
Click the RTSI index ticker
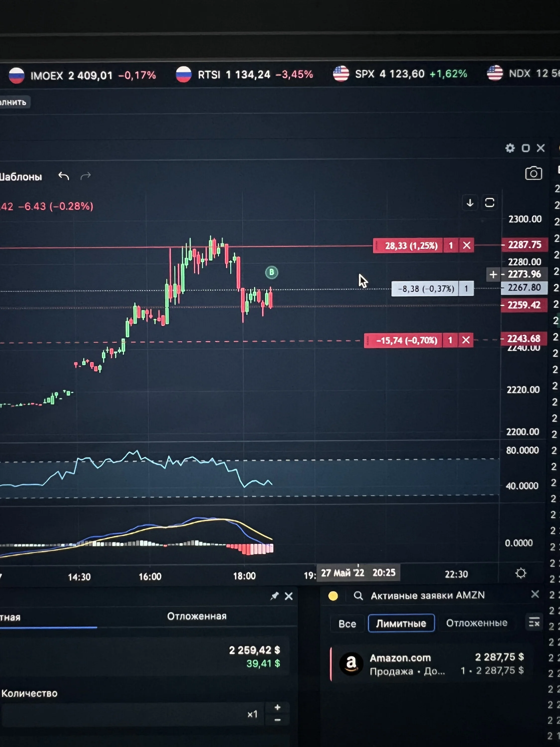pyautogui.click(x=244, y=74)
